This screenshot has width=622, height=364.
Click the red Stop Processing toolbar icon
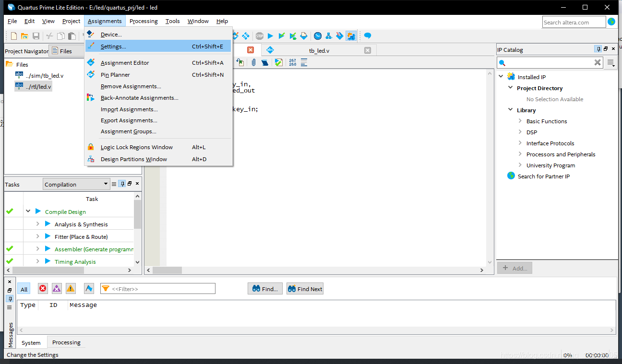(x=259, y=36)
